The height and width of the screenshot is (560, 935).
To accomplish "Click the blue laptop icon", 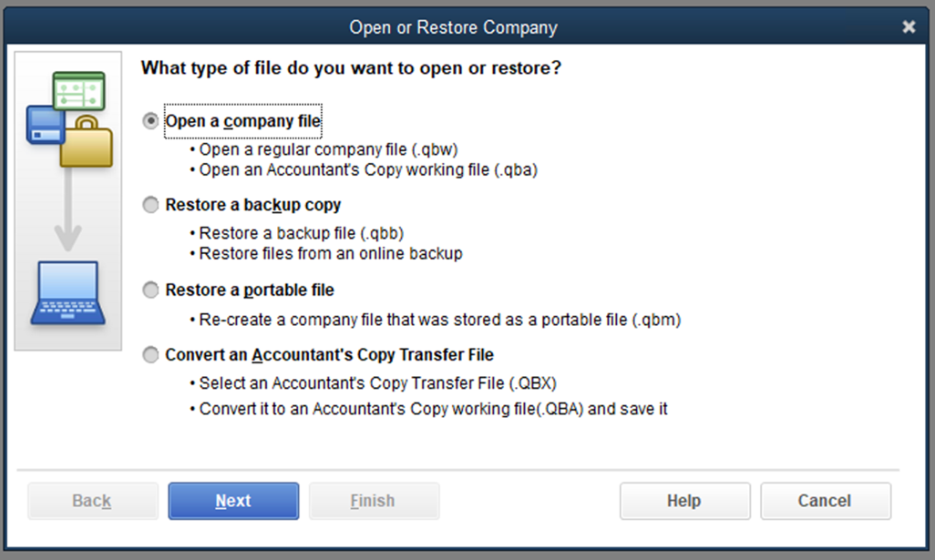I will click(x=68, y=293).
